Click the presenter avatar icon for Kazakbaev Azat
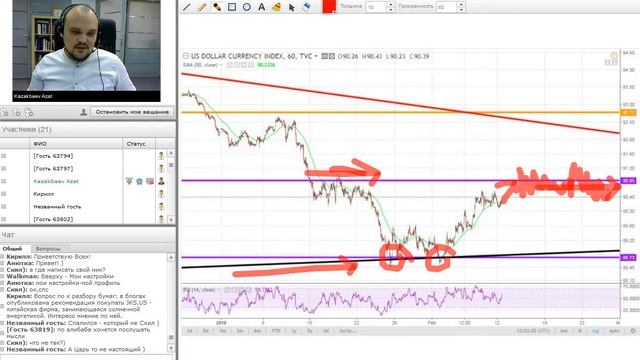The image size is (640, 360). [161, 181]
